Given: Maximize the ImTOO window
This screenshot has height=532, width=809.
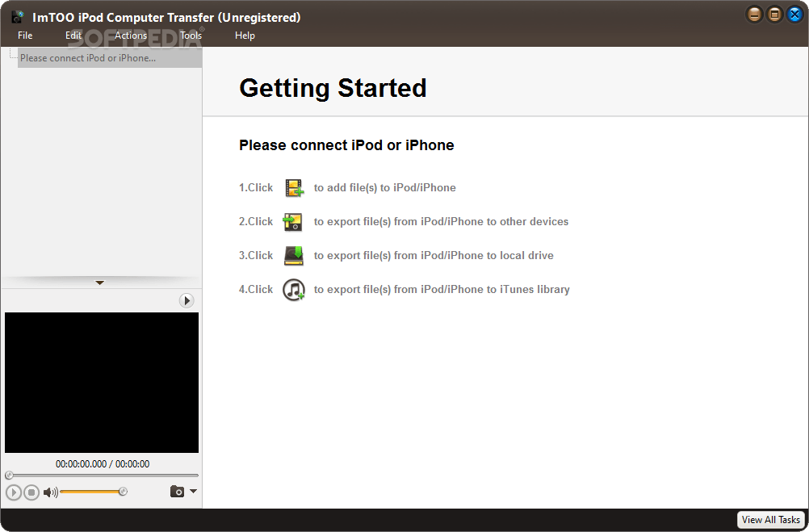Looking at the screenshot, I should [x=774, y=15].
